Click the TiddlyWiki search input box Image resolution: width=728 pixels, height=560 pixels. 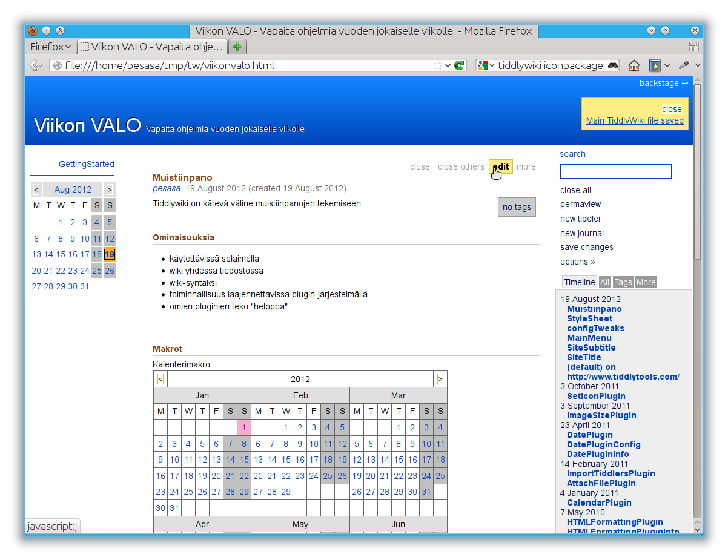[x=616, y=171]
